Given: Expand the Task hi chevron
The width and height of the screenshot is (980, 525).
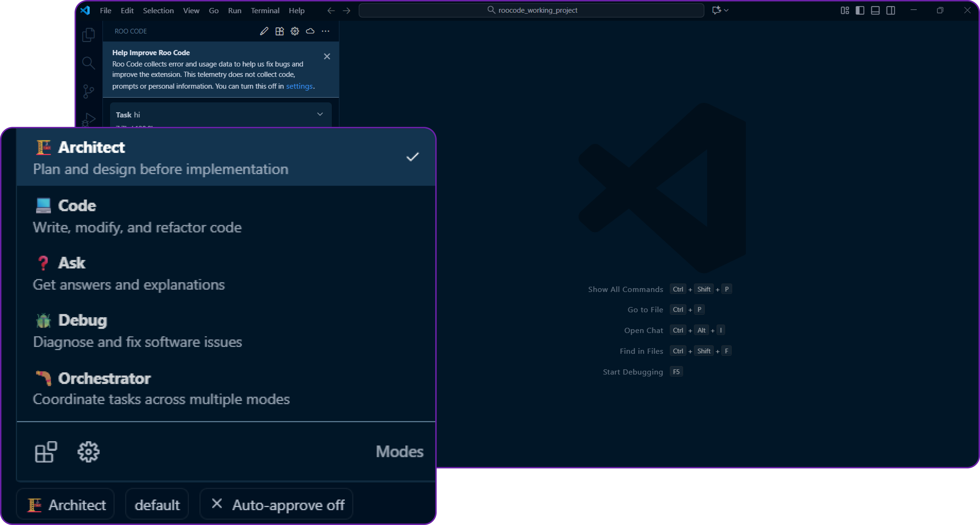Looking at the screenshot, I should pos(320,114).
